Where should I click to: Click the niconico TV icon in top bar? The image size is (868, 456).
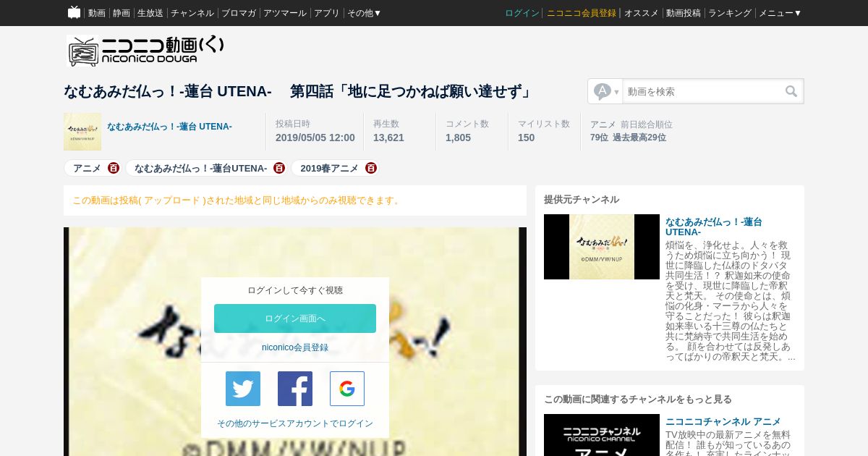click(74, 12)
